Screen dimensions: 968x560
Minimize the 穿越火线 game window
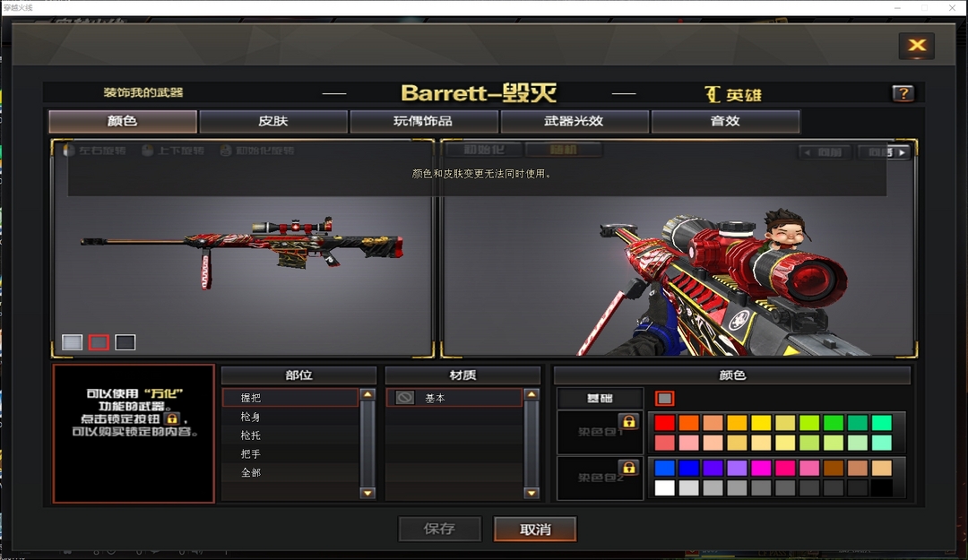[x=897, y=7]
